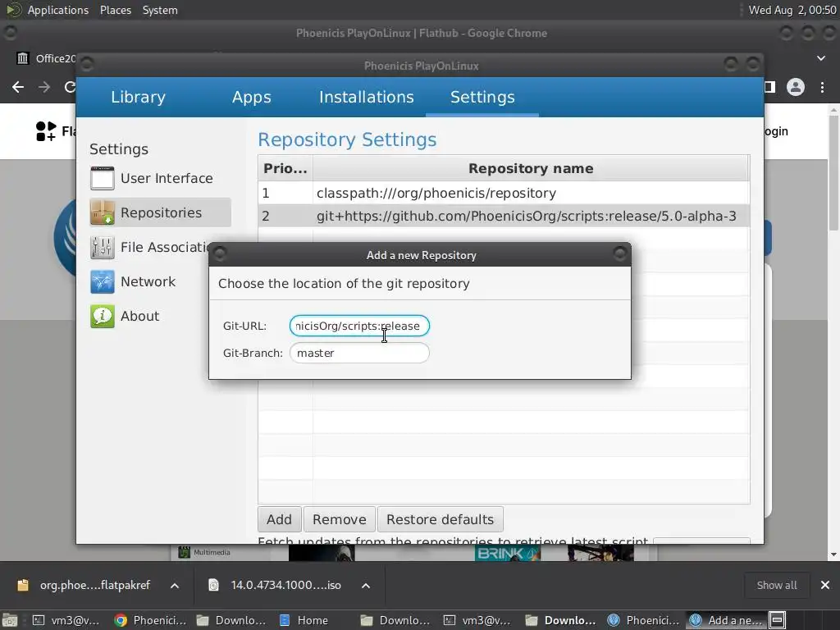Switch to Chrome Phoenici taskbar window

click(151, 620)
